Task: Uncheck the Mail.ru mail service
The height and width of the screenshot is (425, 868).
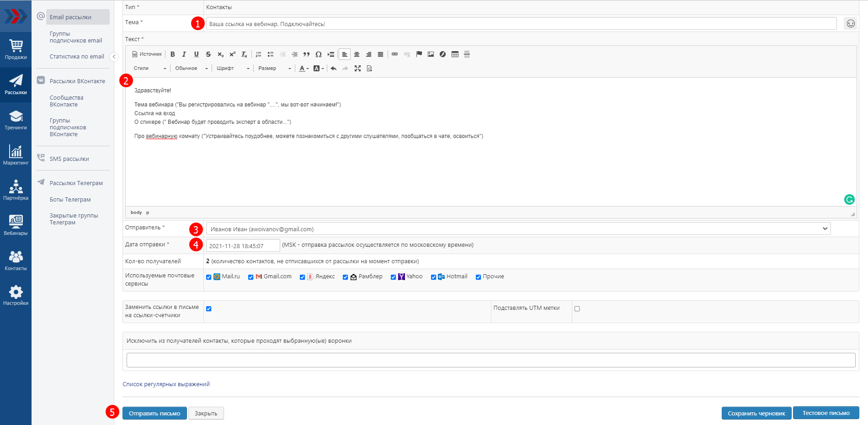Action: (x=209, y=277)
